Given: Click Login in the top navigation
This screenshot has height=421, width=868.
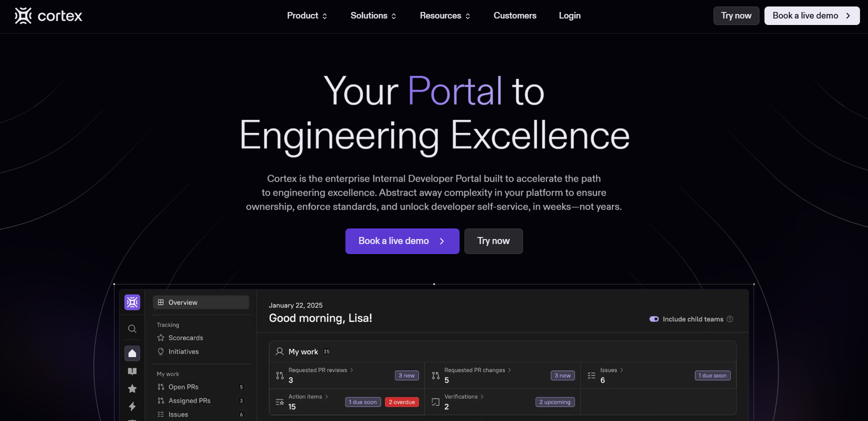Looking at the screenshot, I should click(570, 16).
